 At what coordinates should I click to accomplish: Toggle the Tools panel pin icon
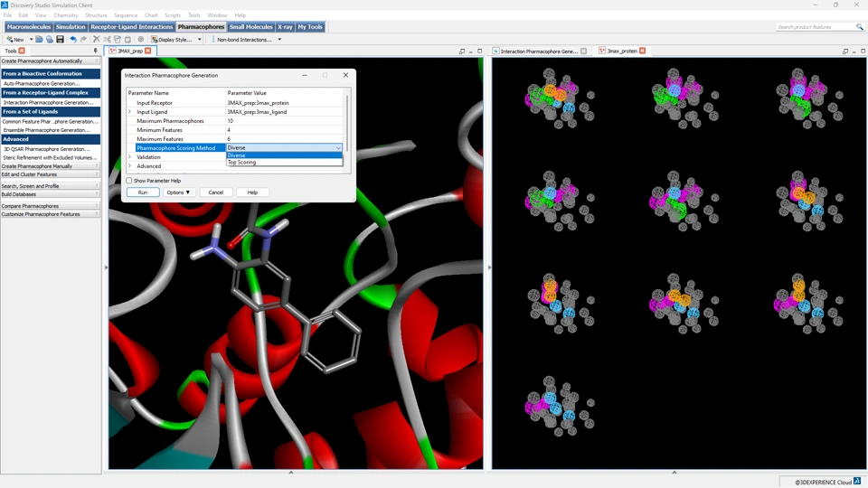(96, 51)
